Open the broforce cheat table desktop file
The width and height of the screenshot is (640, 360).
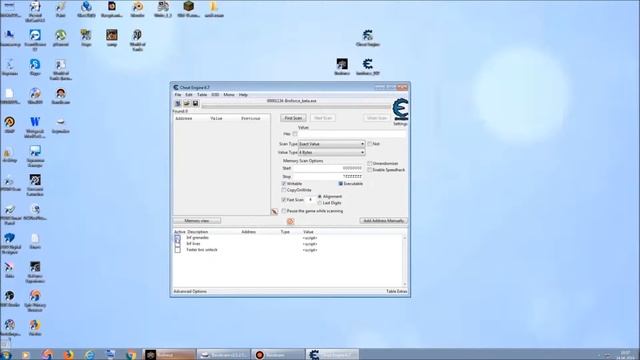click(x=367, y=67)
